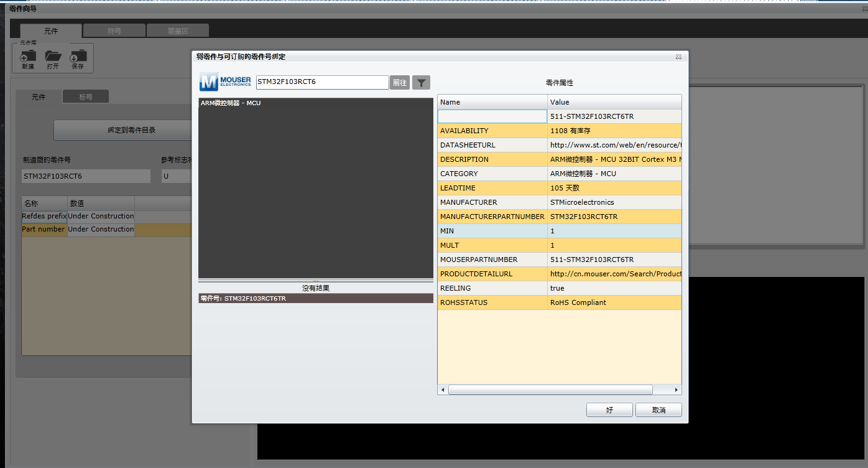Click the properties table horizontal scrollbar thumb

point(550,390)
